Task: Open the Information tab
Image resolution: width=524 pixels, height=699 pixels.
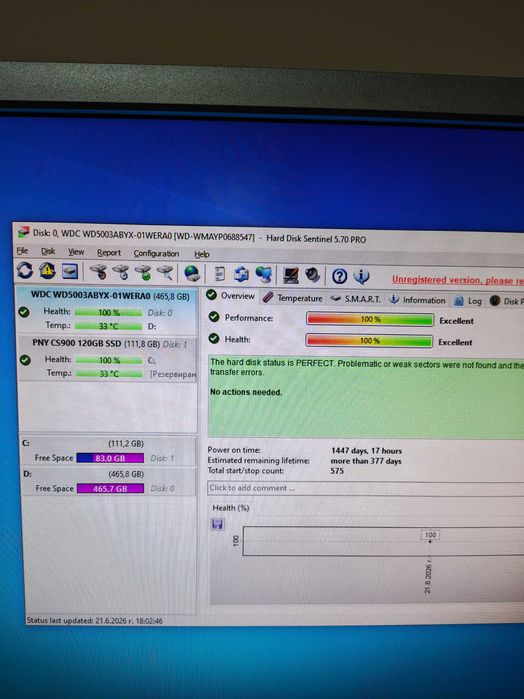Action: [x=417, y=300]
